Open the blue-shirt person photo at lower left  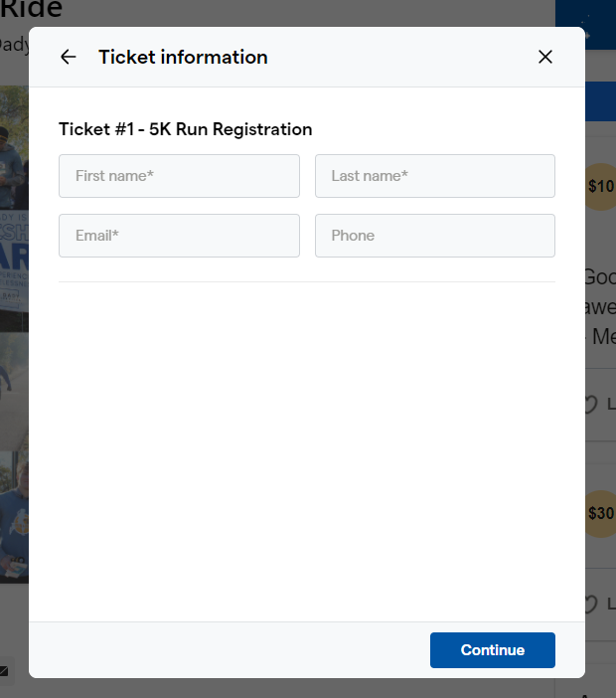tap(14, 517)
